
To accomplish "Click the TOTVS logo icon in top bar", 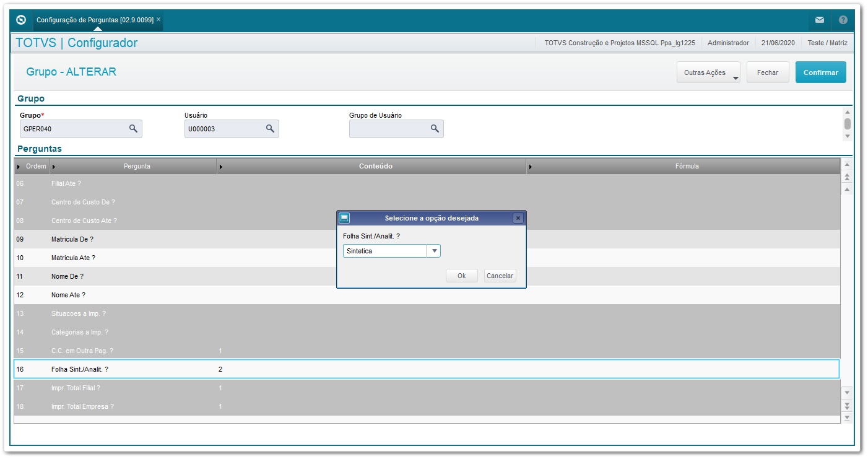I will pos(21,20).
